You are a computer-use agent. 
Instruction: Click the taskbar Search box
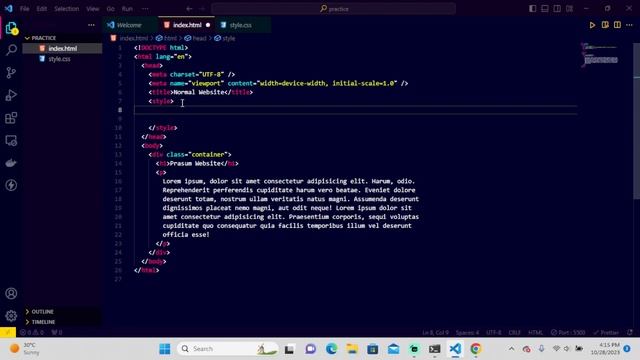228,349
